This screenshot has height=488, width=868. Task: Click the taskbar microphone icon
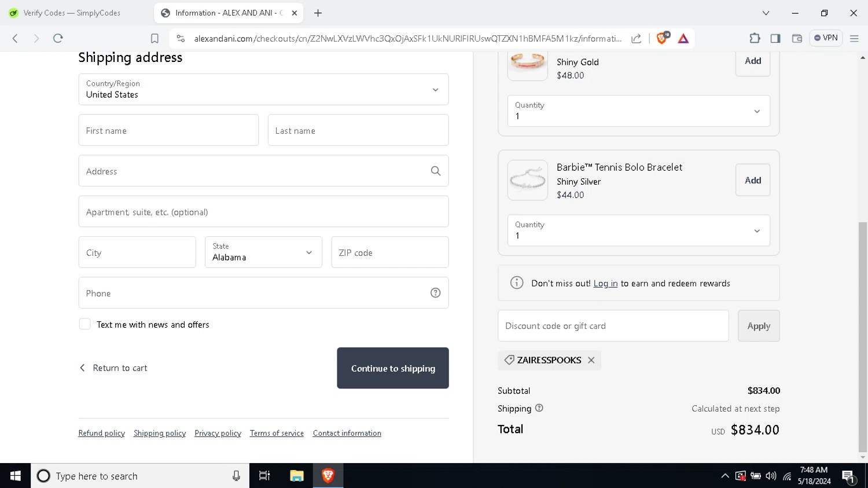coord(236,476)
